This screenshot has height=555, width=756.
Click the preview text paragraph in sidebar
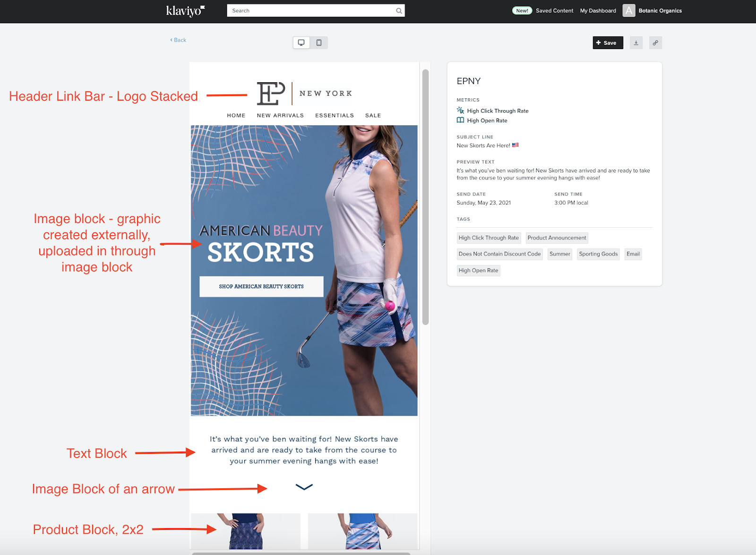[553, 174]
